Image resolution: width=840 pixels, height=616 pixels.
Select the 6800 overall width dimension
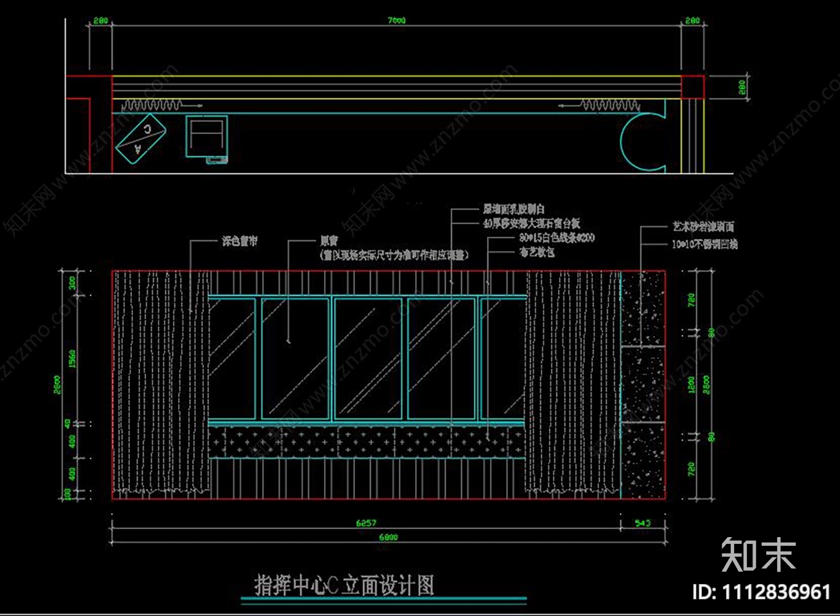(388, 537)
